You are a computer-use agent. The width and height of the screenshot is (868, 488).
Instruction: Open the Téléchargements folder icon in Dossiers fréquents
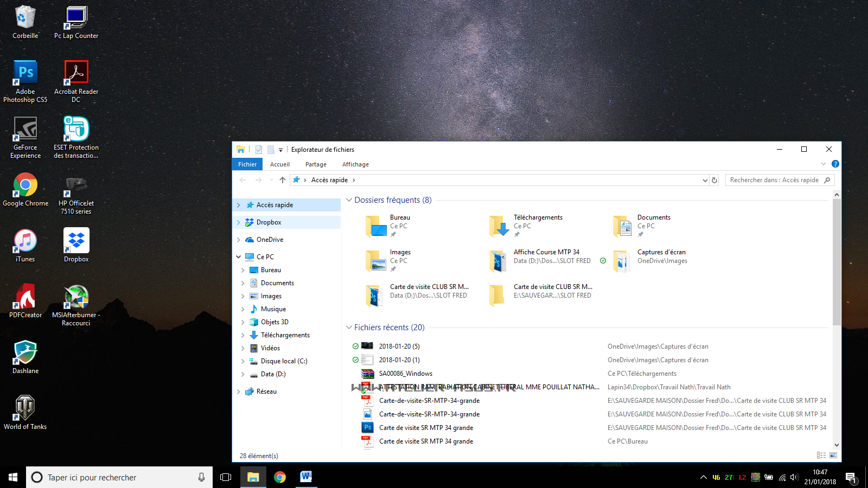click(499, 226)
